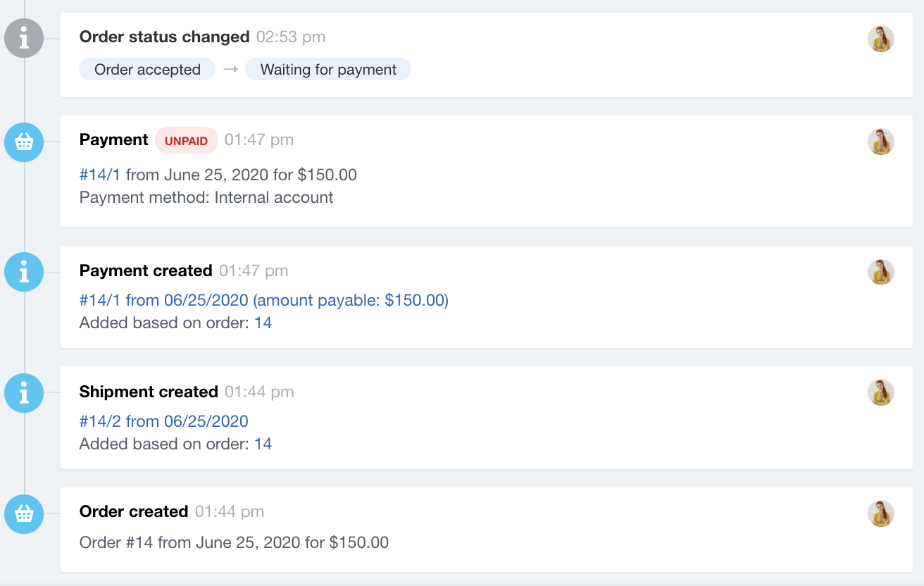Screen dimensions: 924x586
Task: Click the Order accepted status tag
Action: tap(147, 70)
